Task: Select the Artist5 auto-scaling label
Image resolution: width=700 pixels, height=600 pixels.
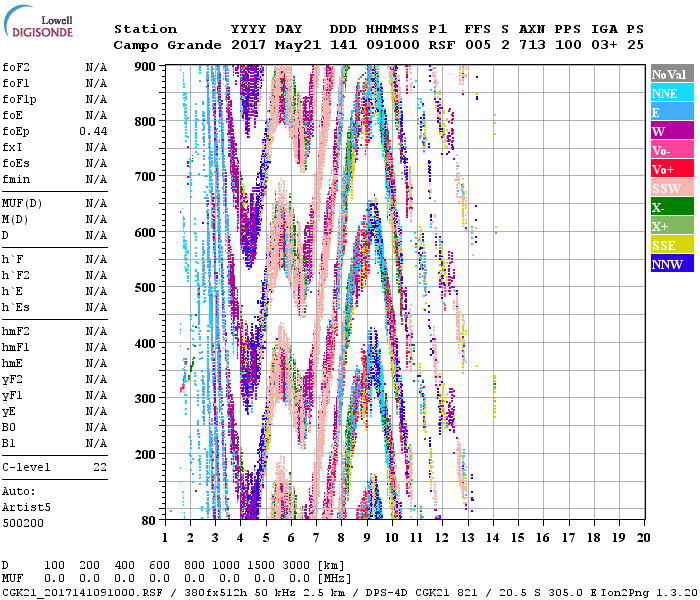Action: [25, 507]
